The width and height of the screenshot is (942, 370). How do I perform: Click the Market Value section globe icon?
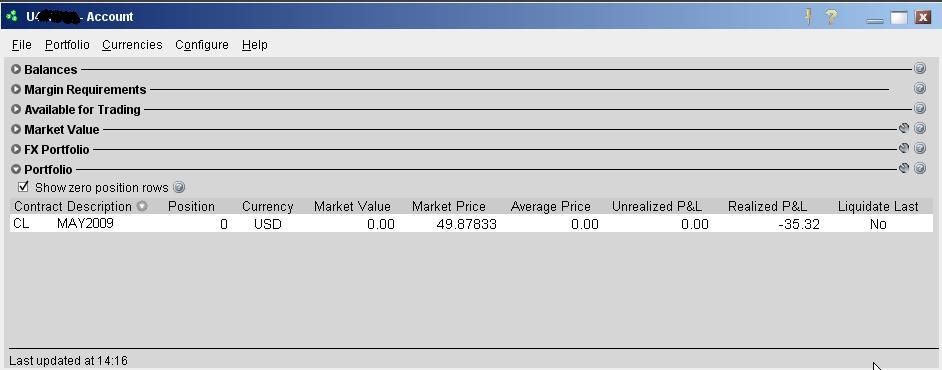tap(904, 128)
